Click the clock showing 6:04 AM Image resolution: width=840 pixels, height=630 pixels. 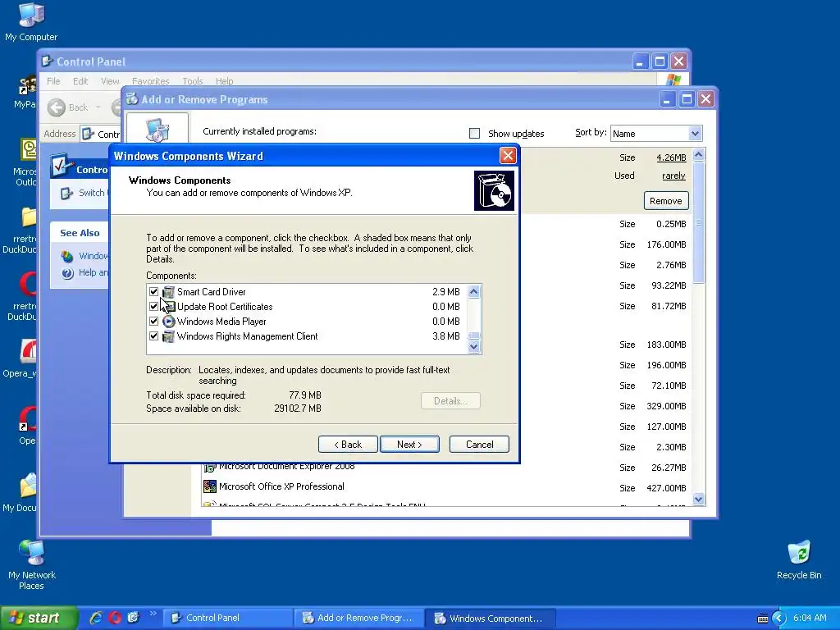[810, 618]
